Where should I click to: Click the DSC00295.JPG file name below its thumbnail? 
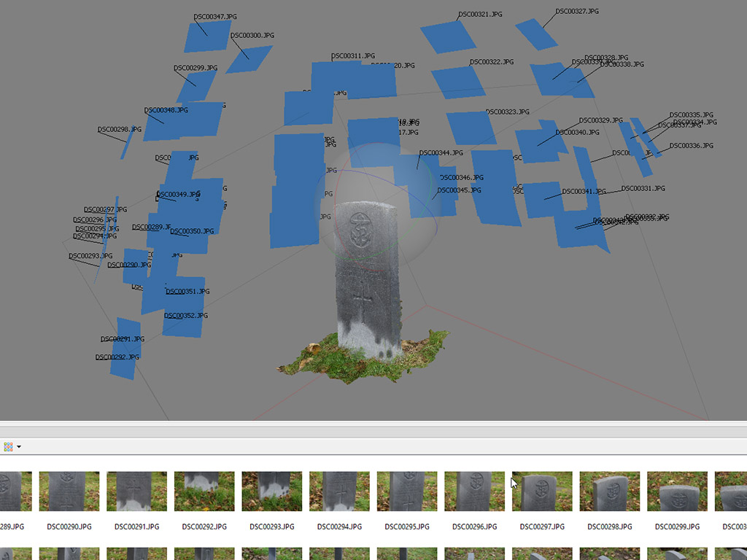[407, 526]
